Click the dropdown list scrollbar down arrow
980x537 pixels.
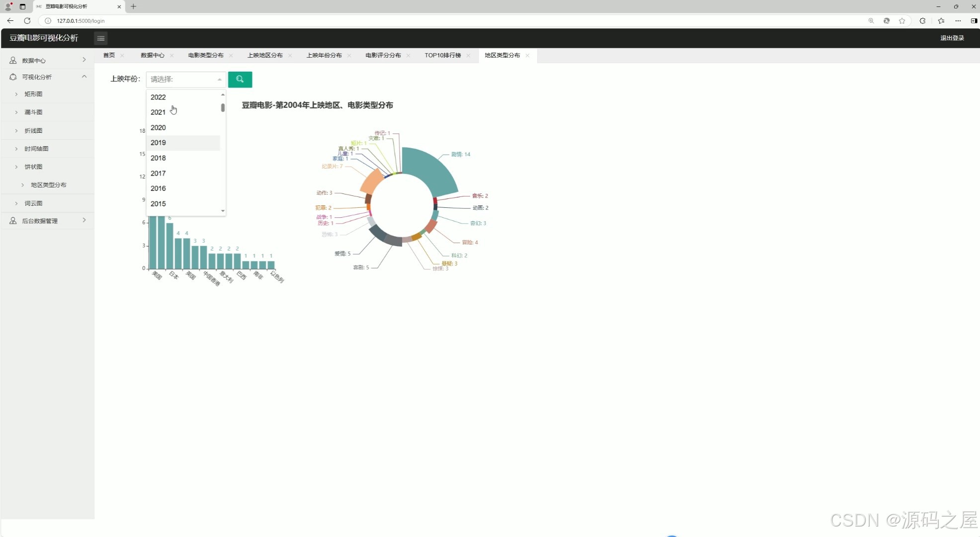click(223, 211)
